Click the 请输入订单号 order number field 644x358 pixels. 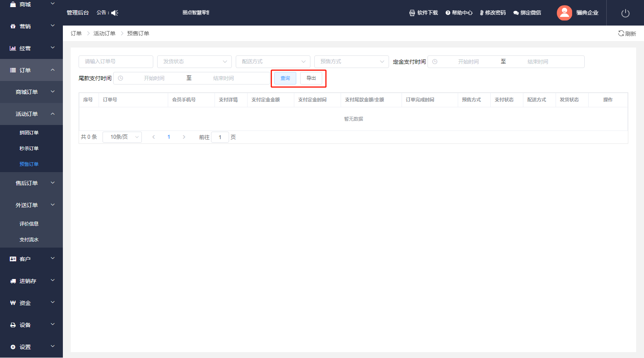pos(116,62)
